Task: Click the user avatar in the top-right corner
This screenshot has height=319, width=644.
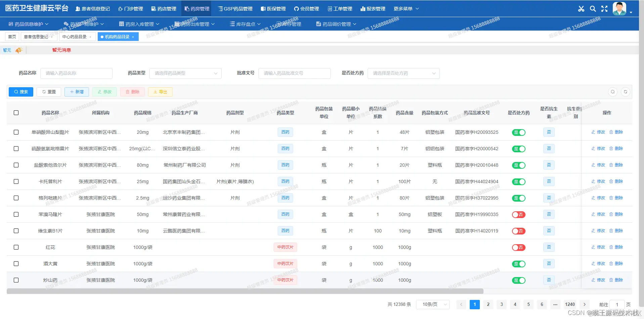Action: pos(619,8)
